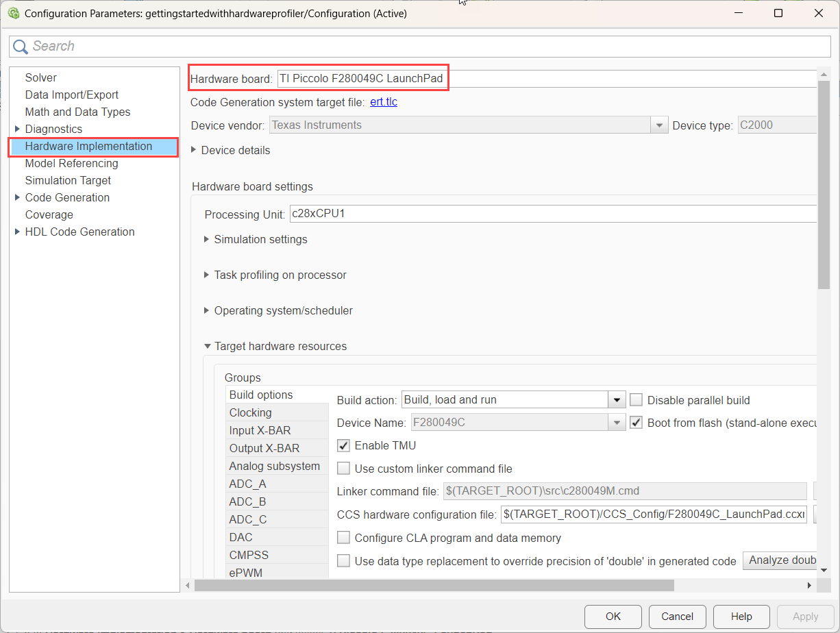Click the horizontal scrollbar right arrow

click(x=809, y=586)
